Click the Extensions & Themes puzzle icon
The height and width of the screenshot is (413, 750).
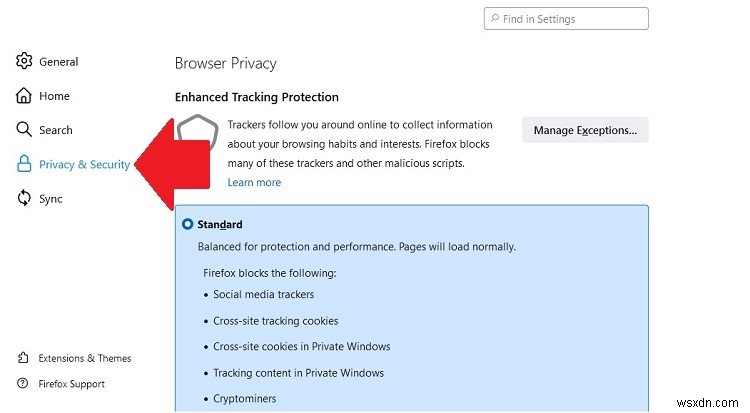[22, 357]
